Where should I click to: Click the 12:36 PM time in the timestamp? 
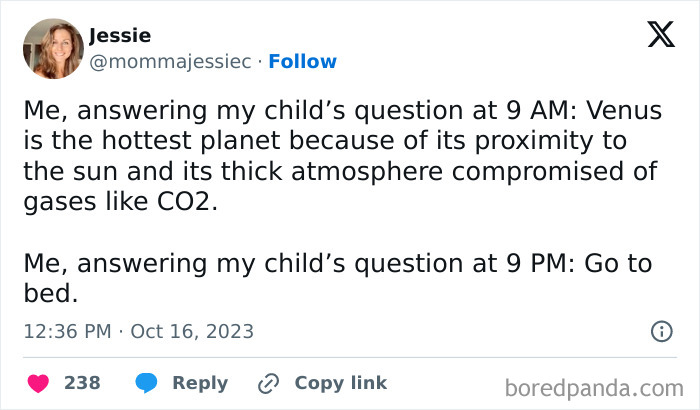(x=65, y=331)
